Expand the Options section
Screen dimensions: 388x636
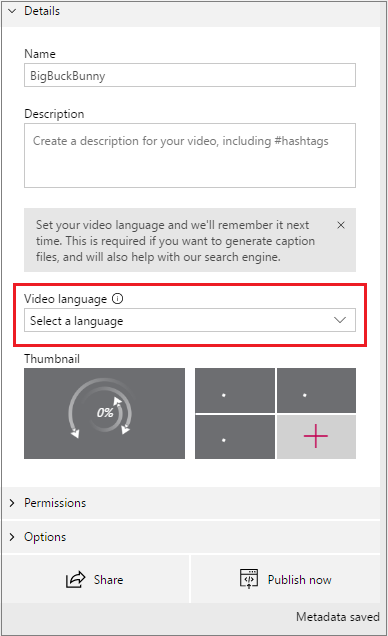191,537
